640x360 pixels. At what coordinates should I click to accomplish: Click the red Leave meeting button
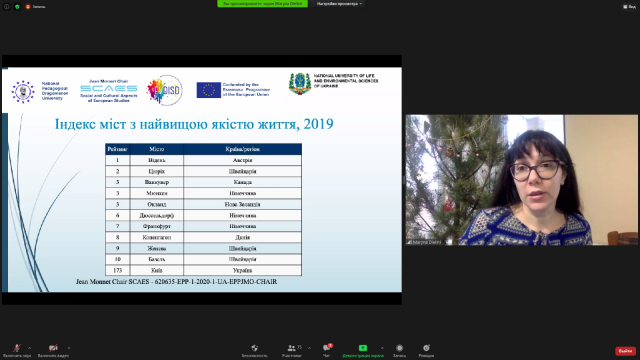coord(625,351)
